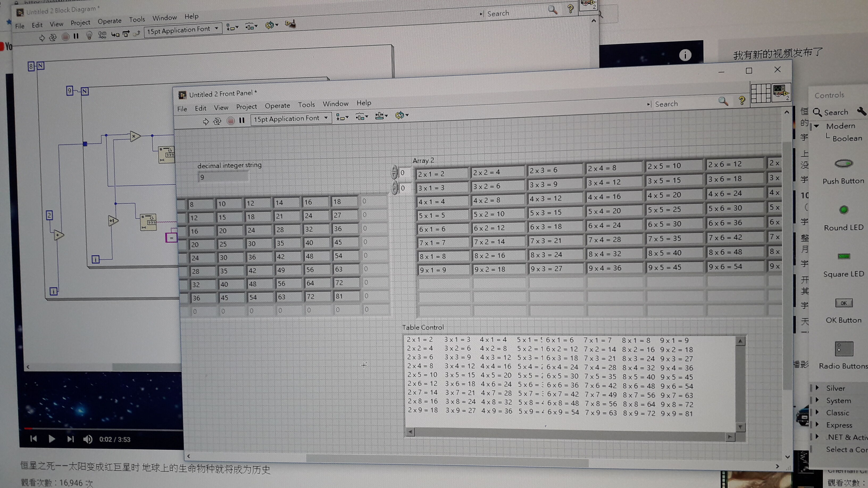The height and width of the screenshot is (488, 868).
Task: Click Front Panel Search text field
Action: pos(683,104)
